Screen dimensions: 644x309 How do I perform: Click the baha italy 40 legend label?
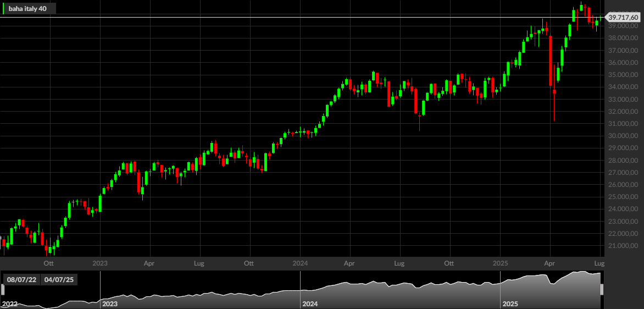(27, 9)
